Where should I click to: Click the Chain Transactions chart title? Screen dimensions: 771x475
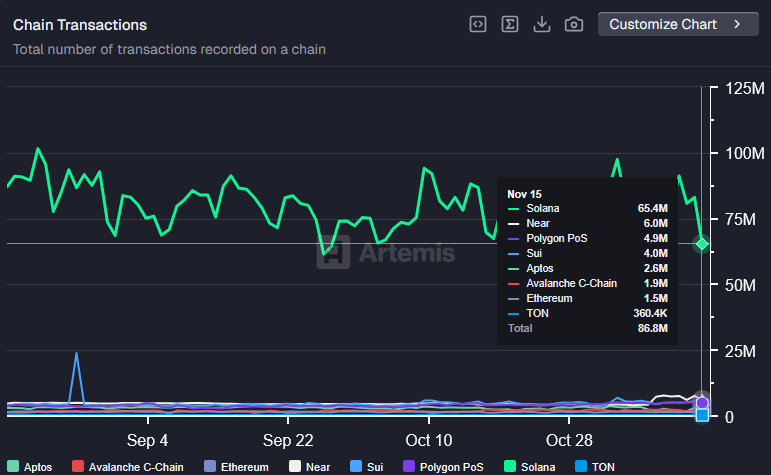[x=80, y=25]
